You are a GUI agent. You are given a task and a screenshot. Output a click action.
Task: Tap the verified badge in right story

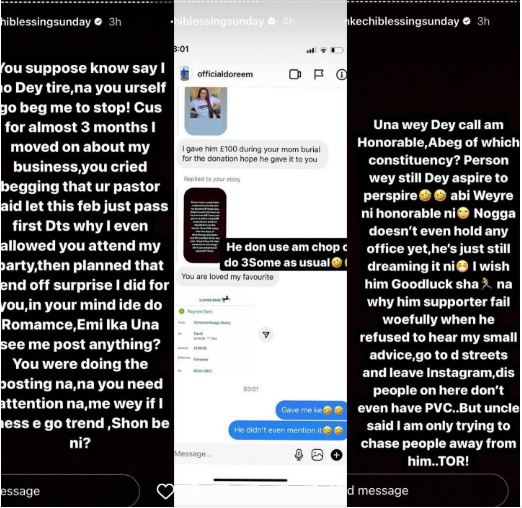(467, 21)
